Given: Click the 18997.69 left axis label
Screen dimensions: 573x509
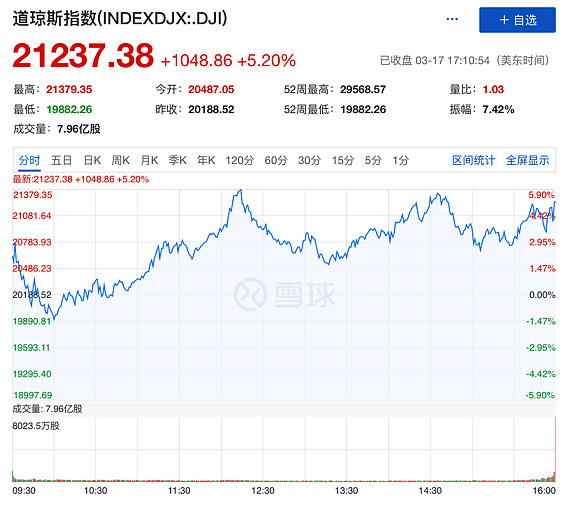Looking at the screenshot, I should 33,395.
